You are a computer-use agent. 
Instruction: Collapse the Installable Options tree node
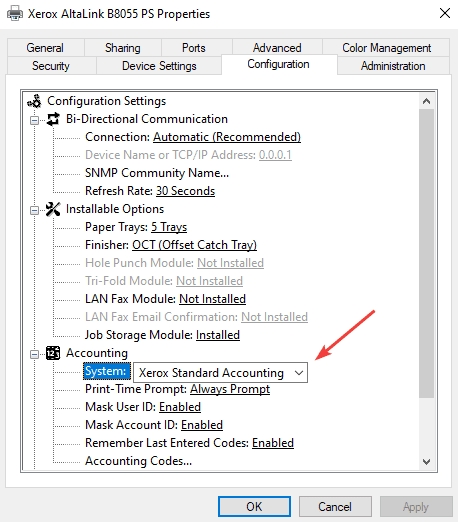click(x=34, y=210)
